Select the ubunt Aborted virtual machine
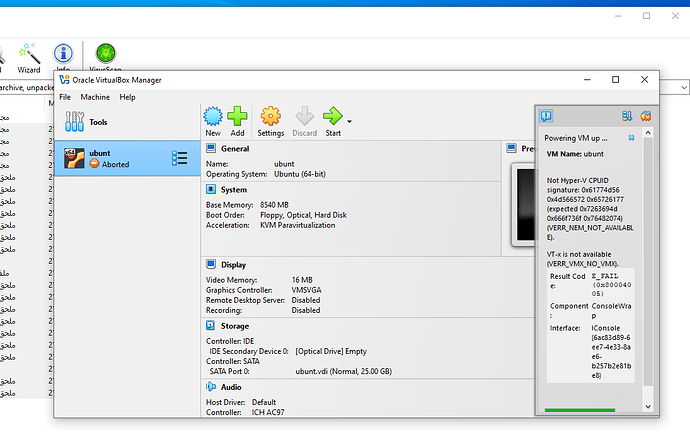Image resolution: width=690 pixels, height=438 pixels. 110,158
